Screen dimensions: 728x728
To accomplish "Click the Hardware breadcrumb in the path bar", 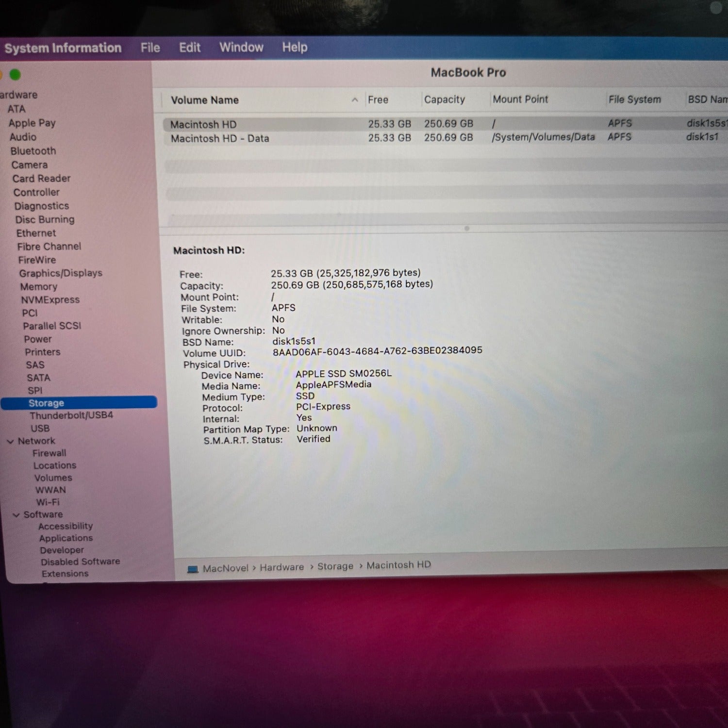I will pos(281,567).
